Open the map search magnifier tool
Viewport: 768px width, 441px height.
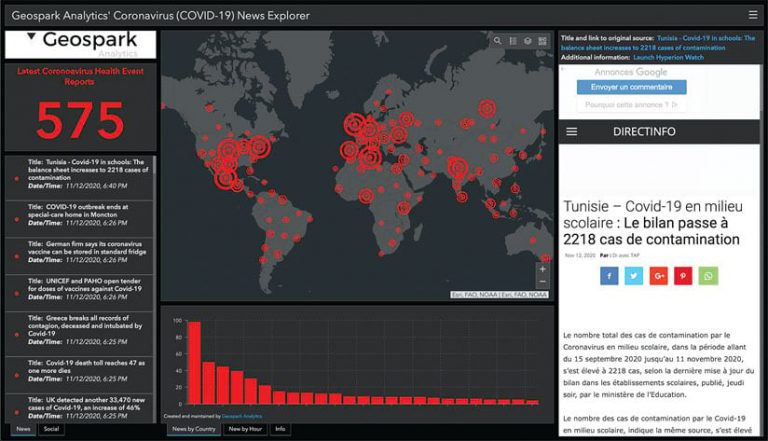coord(498,41)
